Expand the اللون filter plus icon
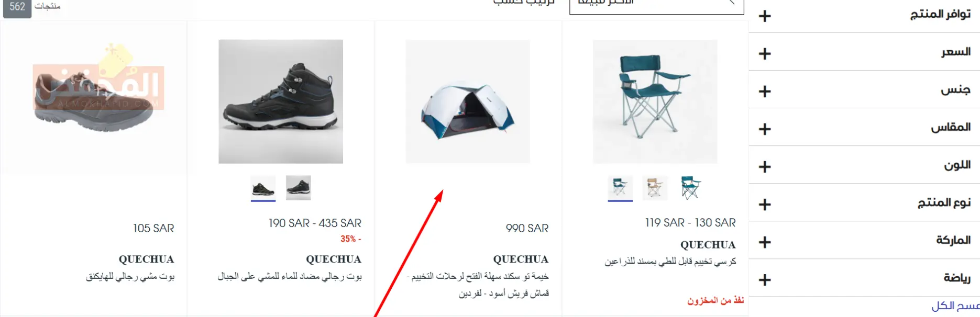The width and height of the screenshot is (980, 317). (x=765, y=167)
